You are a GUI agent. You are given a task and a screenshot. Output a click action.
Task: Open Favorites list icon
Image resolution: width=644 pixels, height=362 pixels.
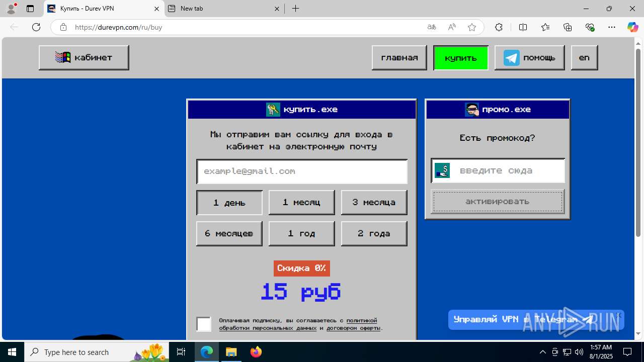click(x=545, y=27)
